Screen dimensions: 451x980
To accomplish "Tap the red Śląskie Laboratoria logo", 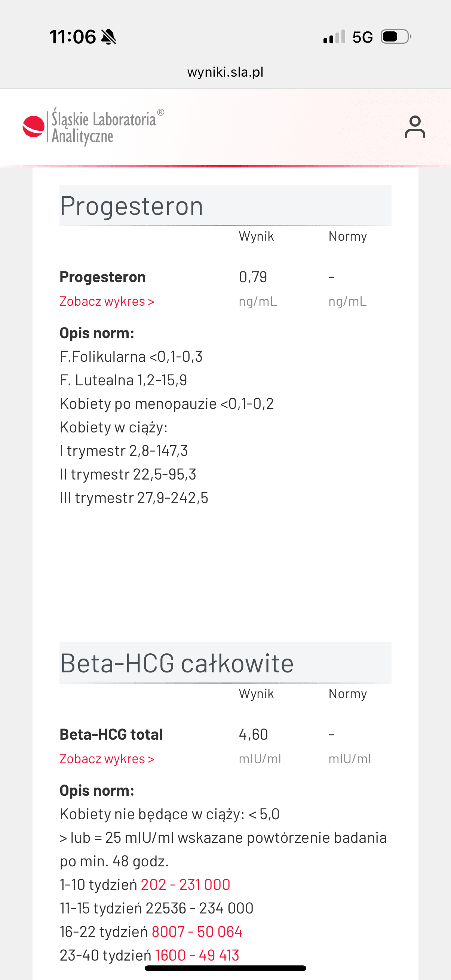I will tap(34, 126).
